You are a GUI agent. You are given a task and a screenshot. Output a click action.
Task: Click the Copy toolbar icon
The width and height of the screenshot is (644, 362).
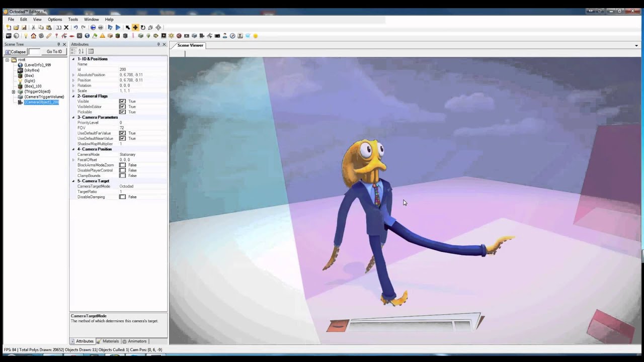tap(41, 27)
